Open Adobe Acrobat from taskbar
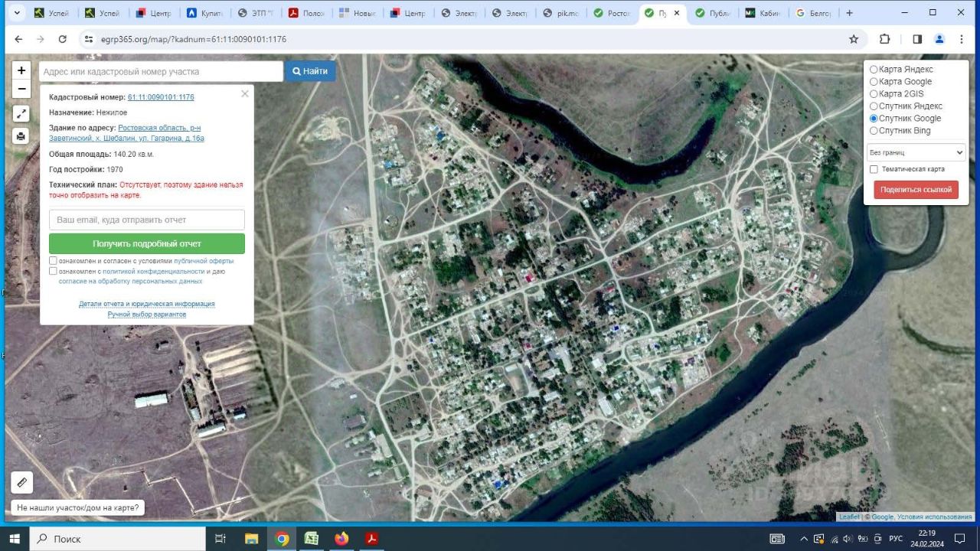980x551 pixels. [371, 539]
